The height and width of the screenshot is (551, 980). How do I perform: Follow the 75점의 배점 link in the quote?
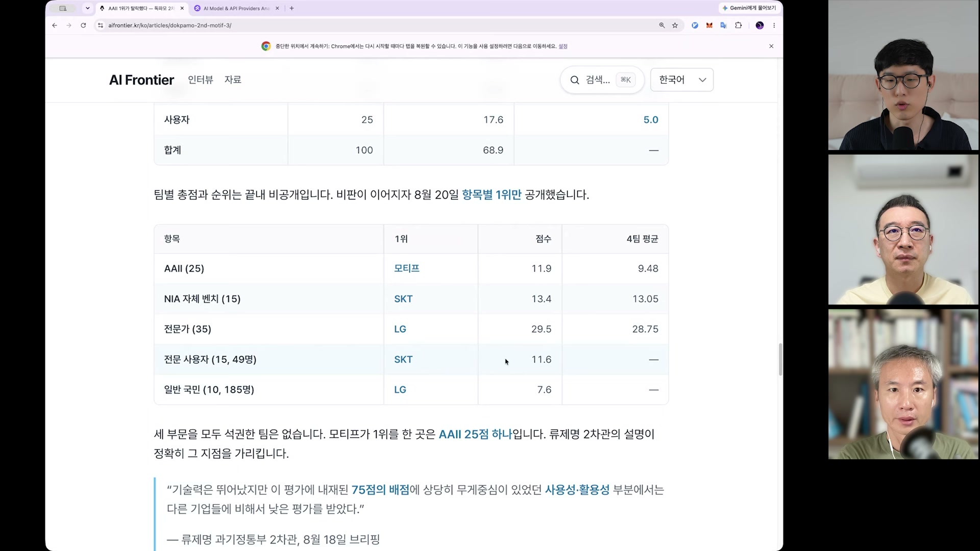[x=381, y=490]
